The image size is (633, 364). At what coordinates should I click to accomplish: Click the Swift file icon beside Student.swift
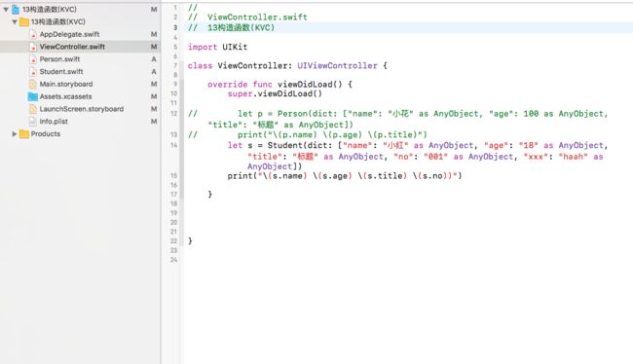33,72
